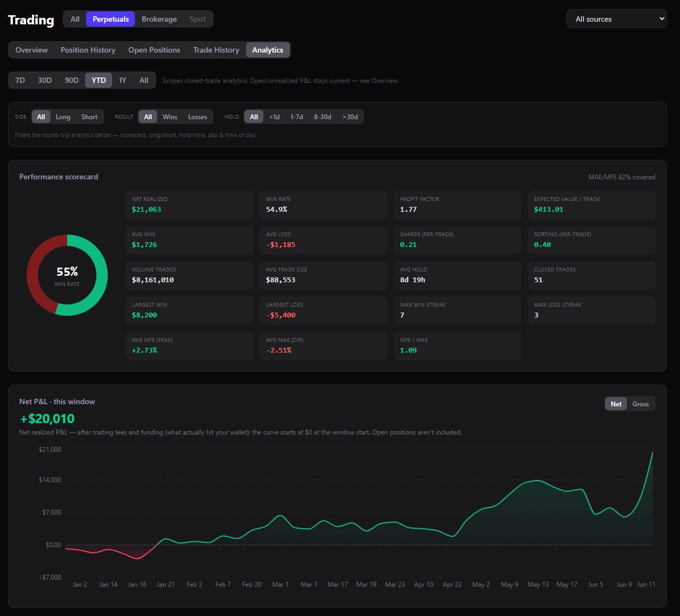This screenshot has width=680, height=616.
Task: Click the Avg MFE (Peak) +2.73% card
Action: point(189,346)
